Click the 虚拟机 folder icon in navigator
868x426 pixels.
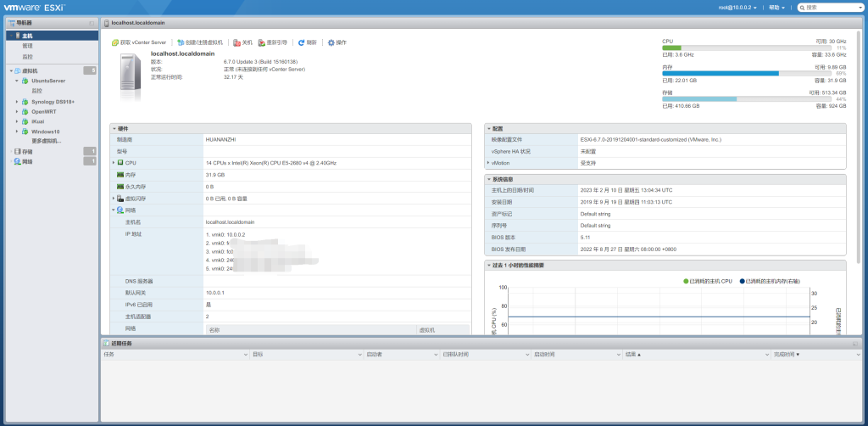[18, 71]
